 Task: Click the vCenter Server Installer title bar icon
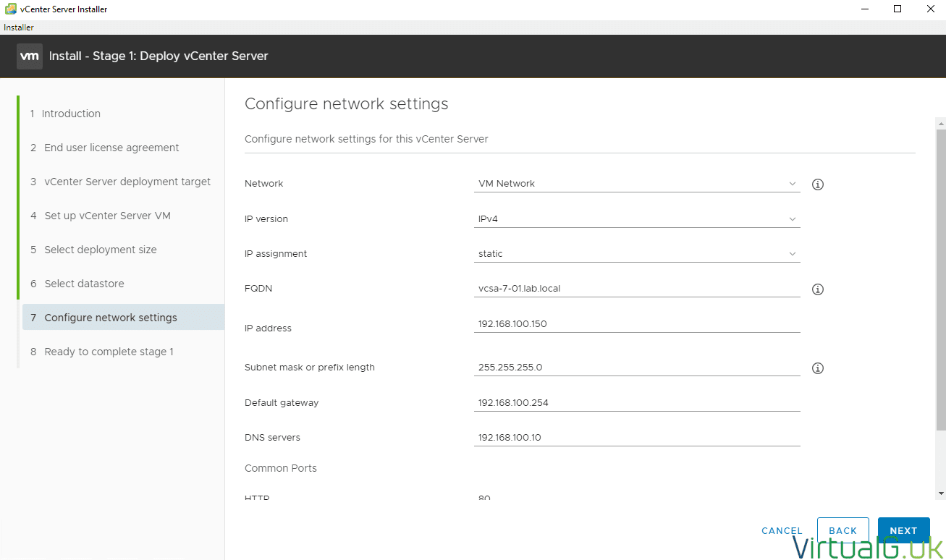(11, 9)
